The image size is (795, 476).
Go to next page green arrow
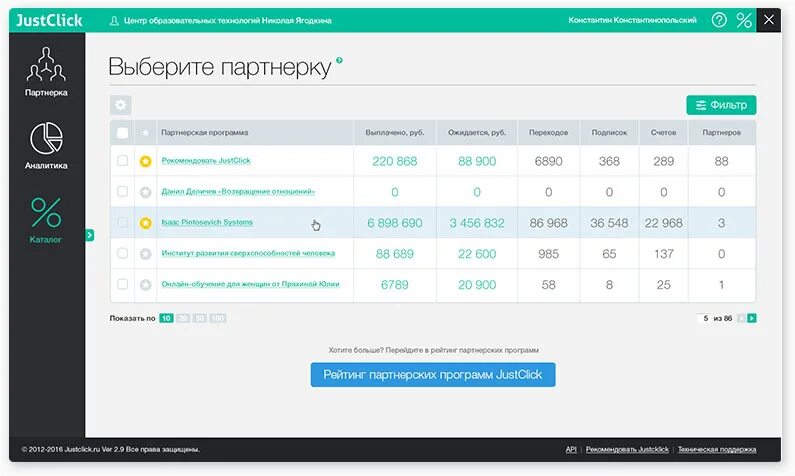click(752, 318)
